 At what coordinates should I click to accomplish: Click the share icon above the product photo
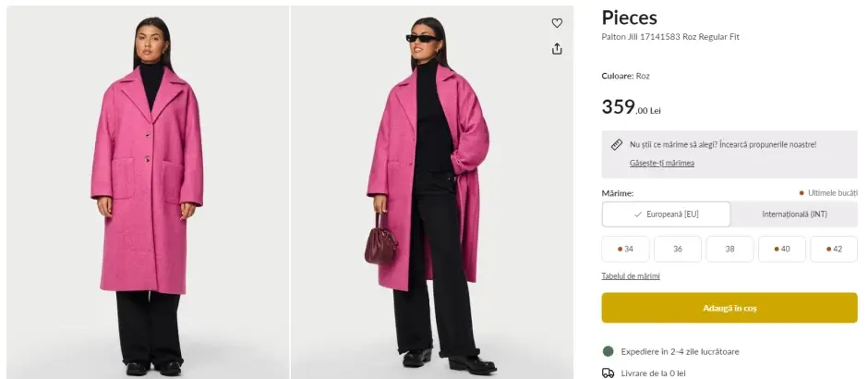click(x=557, y=49)
